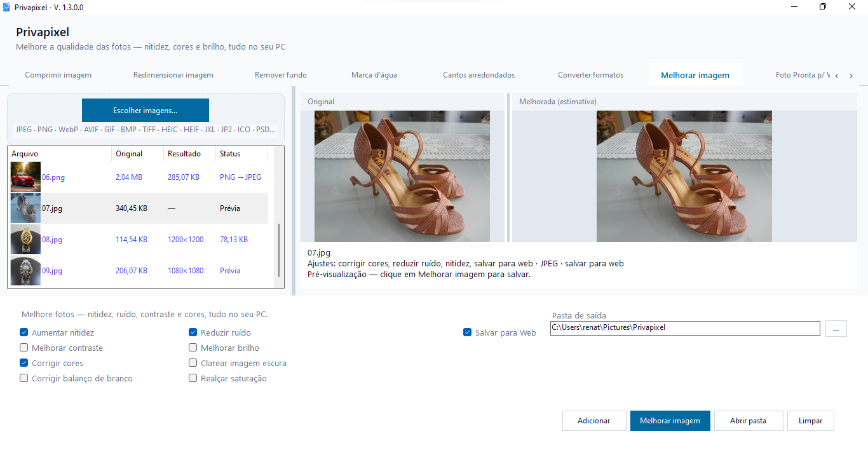Select the 07.jpg shoes thumbnail
The image size is (868, 457).
25,208
